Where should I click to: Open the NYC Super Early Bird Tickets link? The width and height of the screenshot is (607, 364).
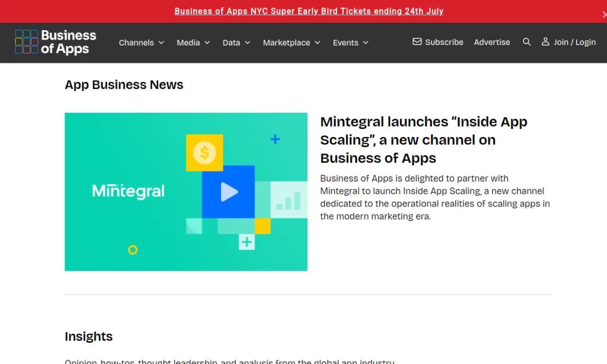coord(309,11)
